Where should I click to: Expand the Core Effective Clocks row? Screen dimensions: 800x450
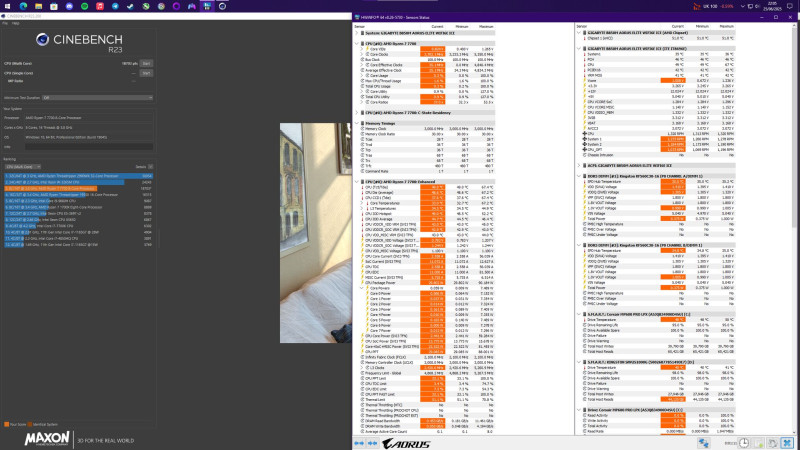362,65
